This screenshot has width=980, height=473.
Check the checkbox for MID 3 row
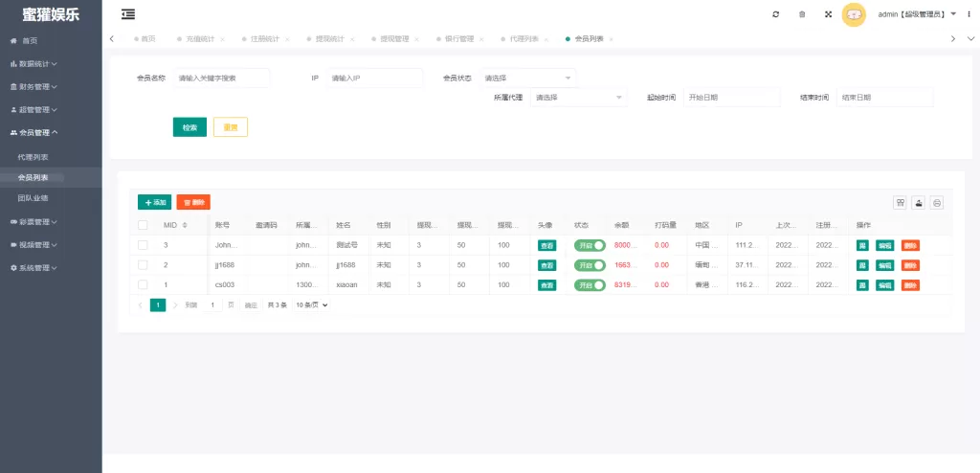pos(143,245)
